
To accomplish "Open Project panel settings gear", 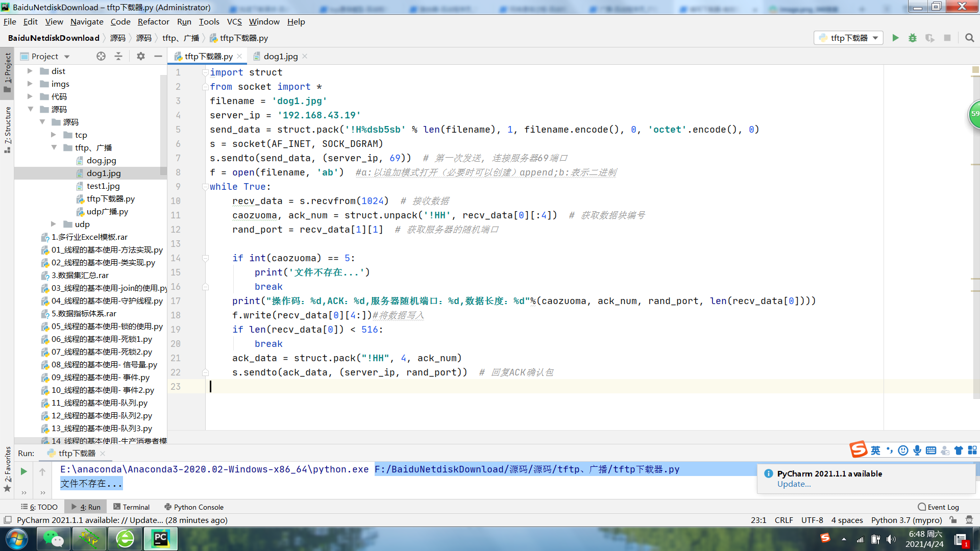I will [141, 56].
